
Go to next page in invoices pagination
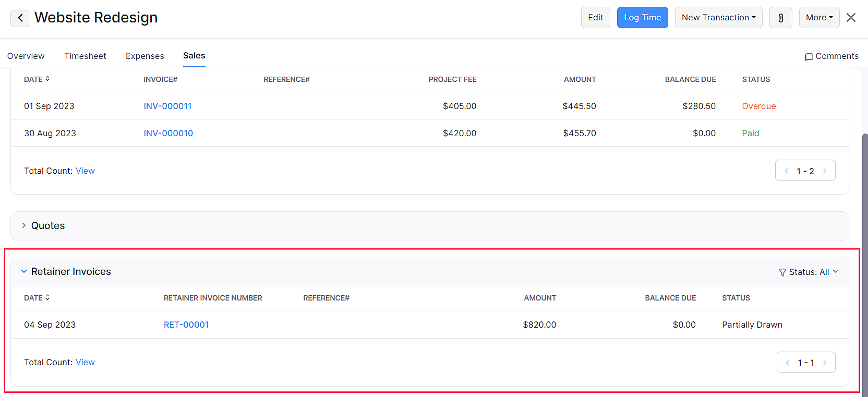coord(825,171)
